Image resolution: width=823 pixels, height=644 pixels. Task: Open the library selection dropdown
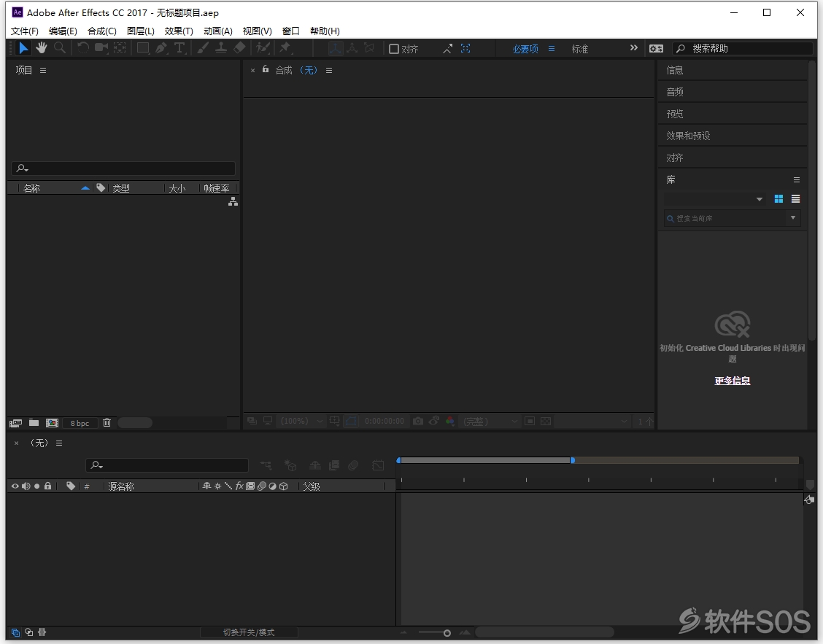point(714,199)
